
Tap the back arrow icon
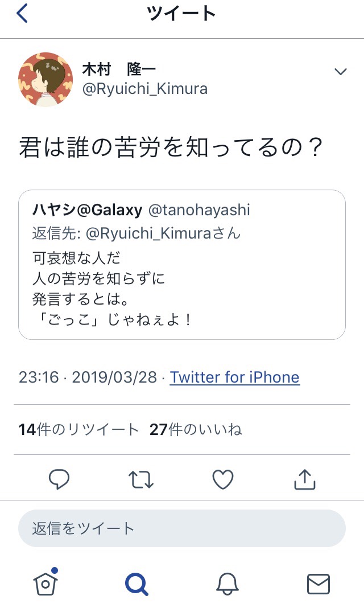click(22, 13)
